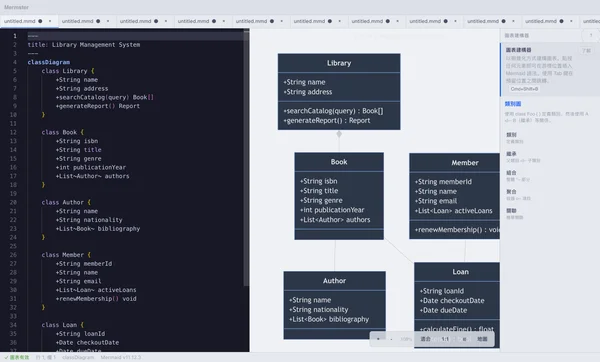Click the classDiagram label in the status bar

pyautogui.click(x=78, y=357)
